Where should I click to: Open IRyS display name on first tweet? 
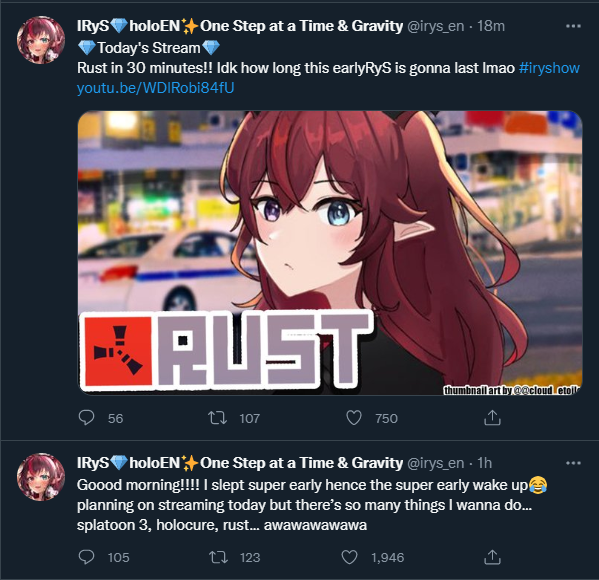coord(240,26)
